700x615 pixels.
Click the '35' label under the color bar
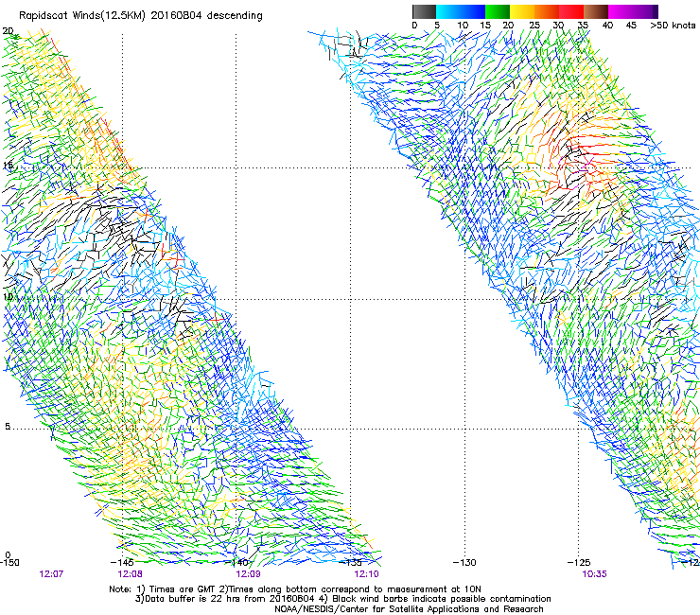pyautogui.click(x=583, y=25)
